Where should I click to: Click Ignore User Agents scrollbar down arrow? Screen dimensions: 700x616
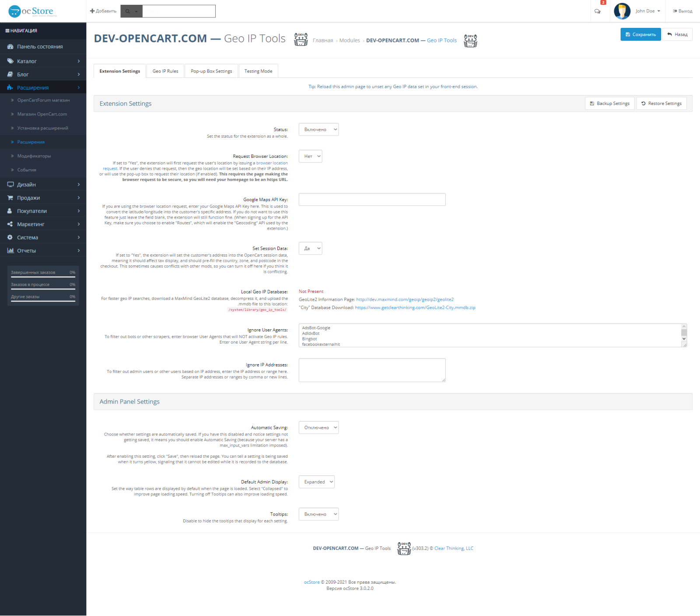684,339
